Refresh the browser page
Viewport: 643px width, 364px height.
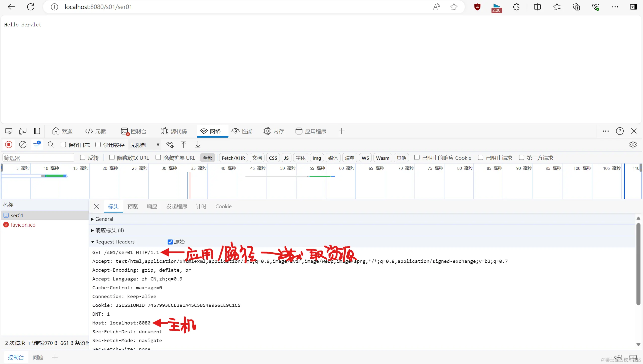tap(31, 7)
